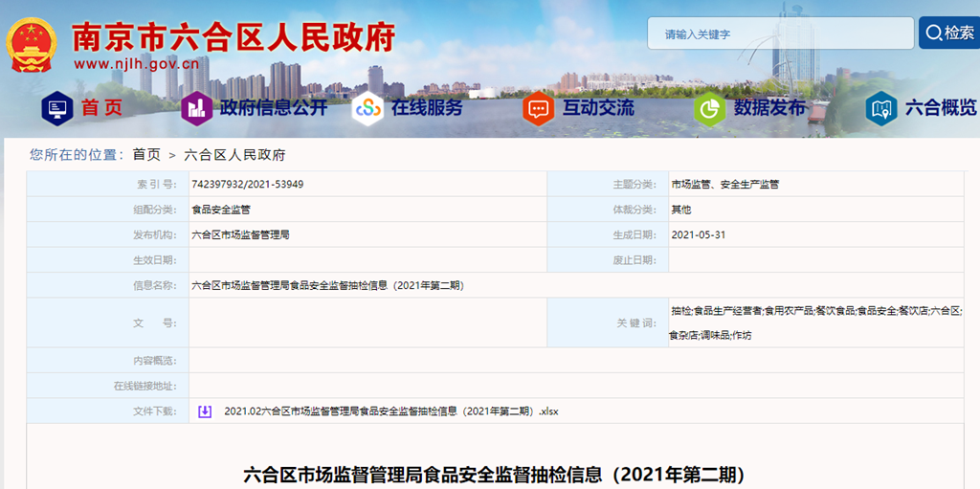
Task: Click the national emblem logo
Action: click(x=32, y=43)
